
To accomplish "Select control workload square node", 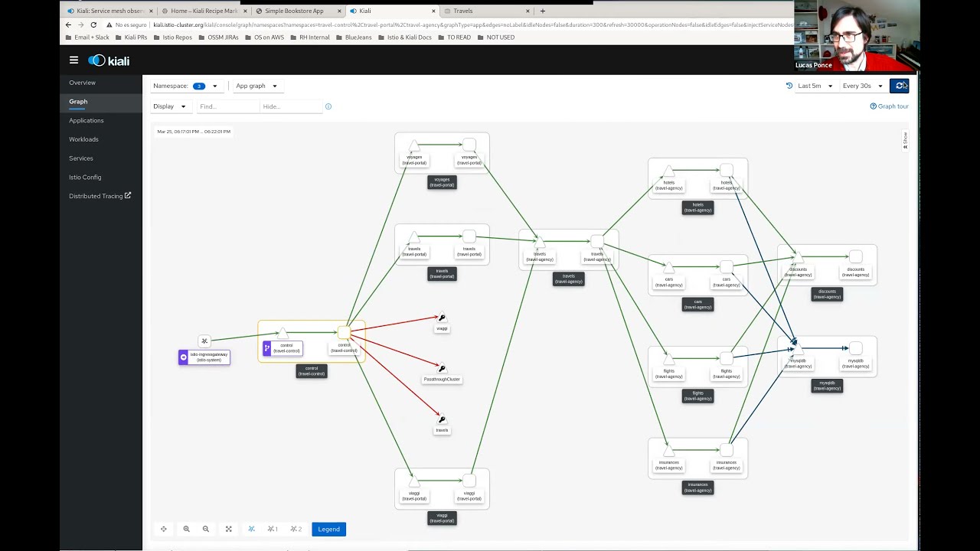I will point(344,332).
